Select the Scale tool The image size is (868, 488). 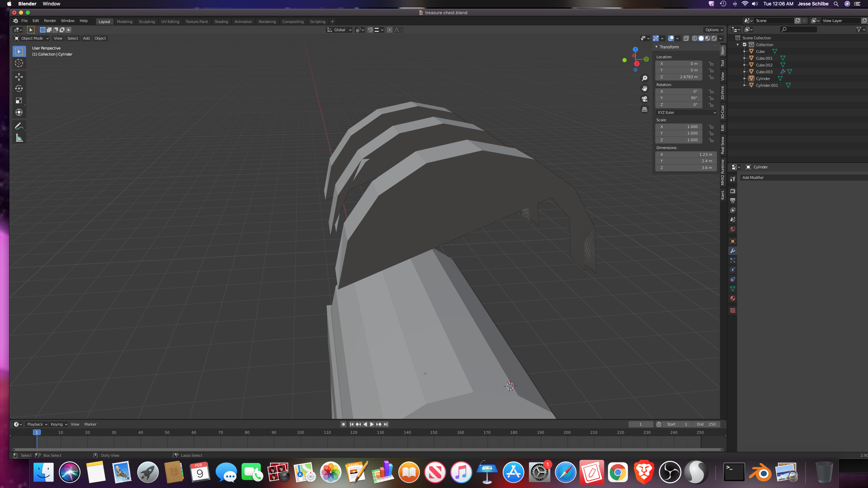tap(19, 100)
